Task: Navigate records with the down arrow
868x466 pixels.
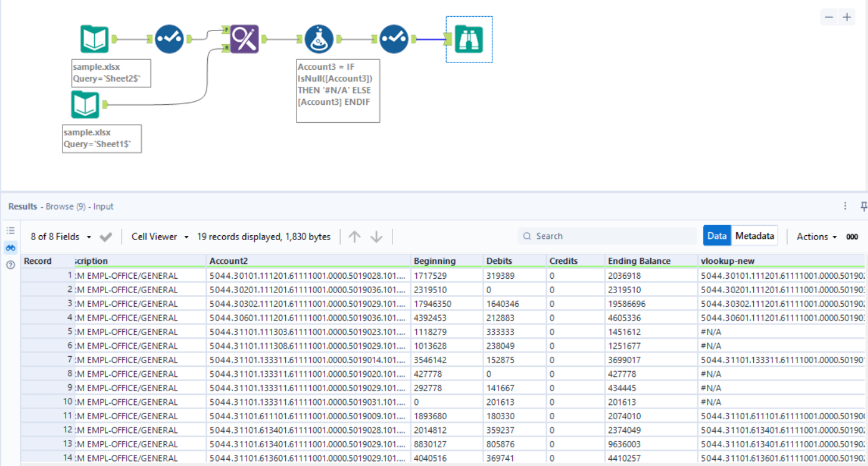Action: coord(376,236)
